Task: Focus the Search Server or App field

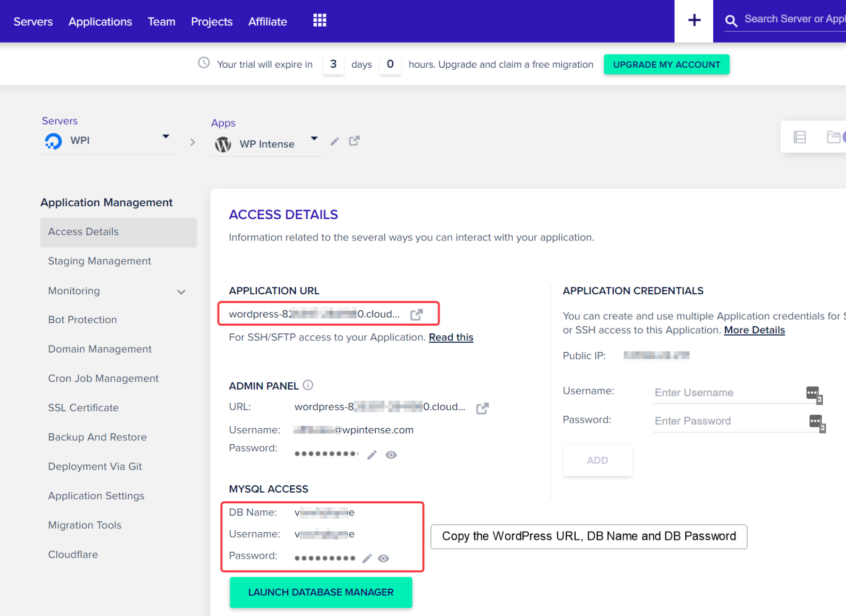Action: 795,19
